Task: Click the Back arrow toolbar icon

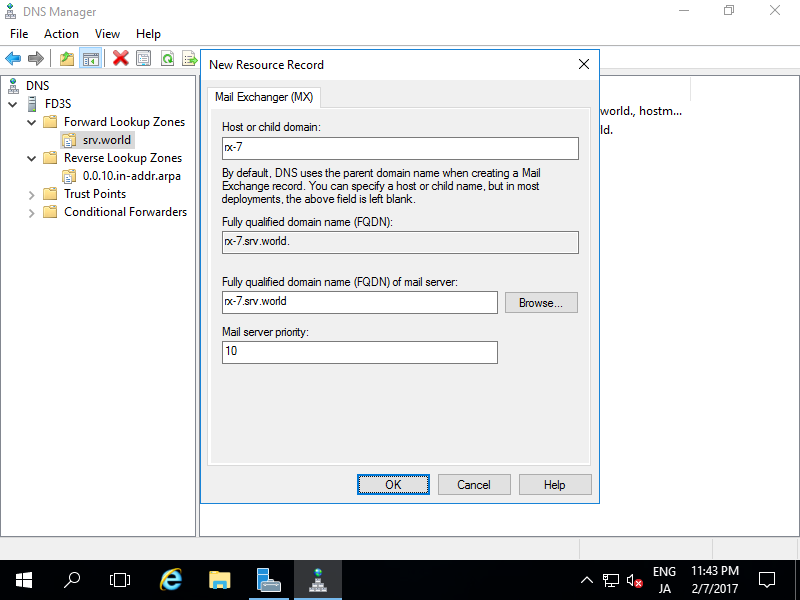Action: 13,58
